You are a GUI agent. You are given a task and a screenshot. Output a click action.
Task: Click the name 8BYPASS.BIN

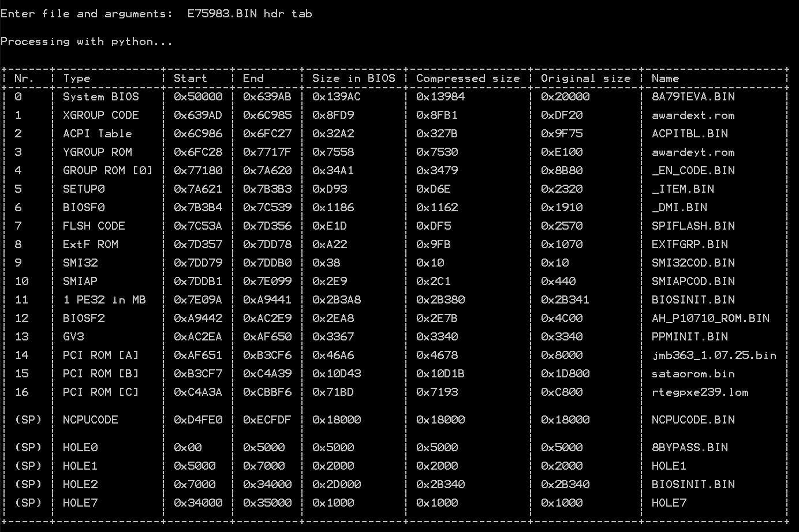point(690,448)
